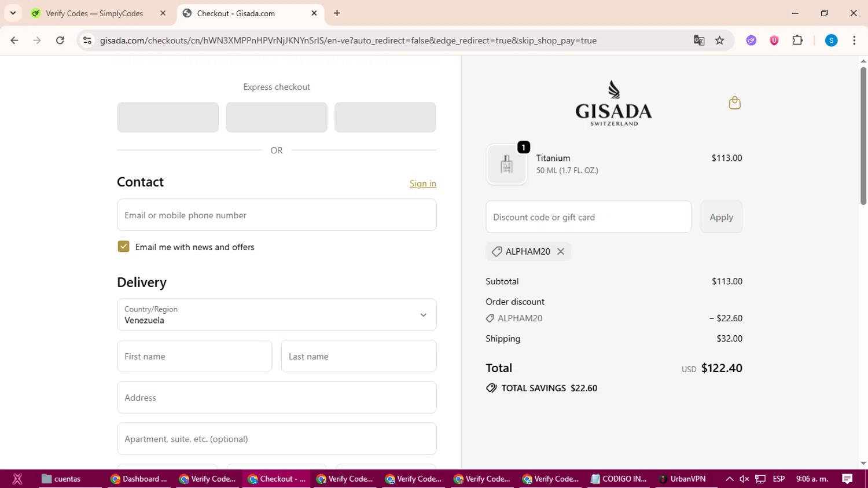
Task: Open the Google Translate page icon
Action: (699, 41)
